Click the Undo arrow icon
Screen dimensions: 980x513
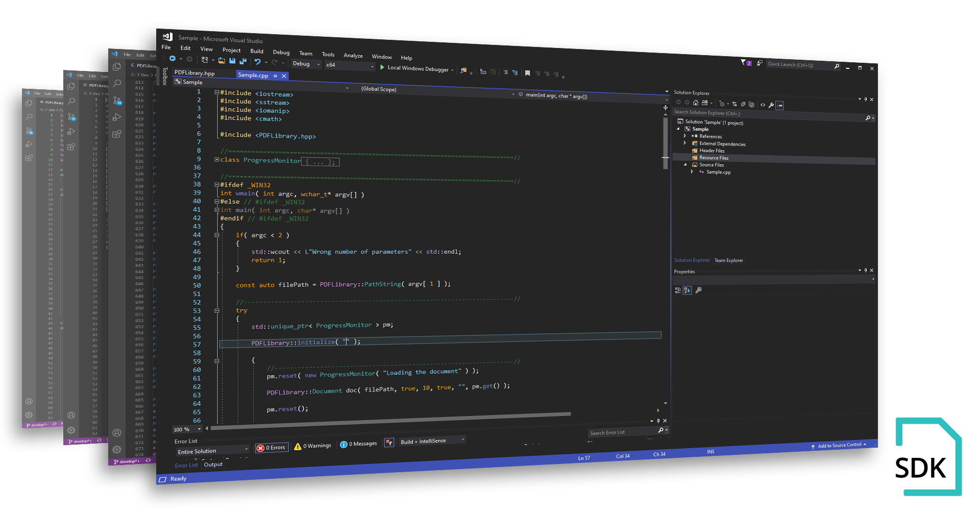click(x=258, y=62)
